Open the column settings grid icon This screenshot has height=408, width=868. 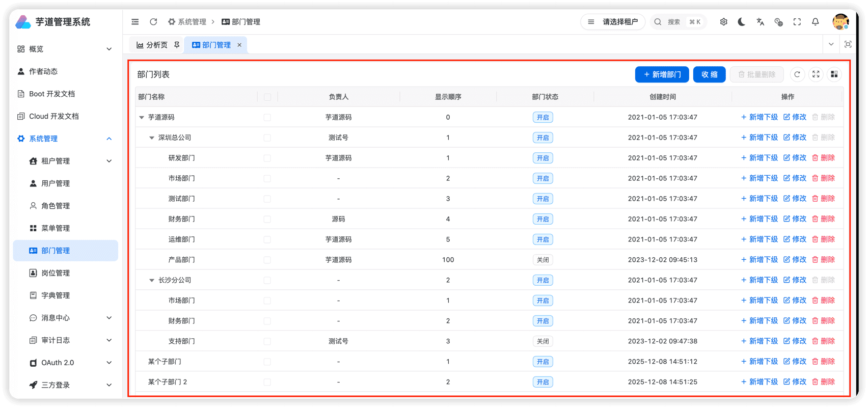(x=834, y=74)
